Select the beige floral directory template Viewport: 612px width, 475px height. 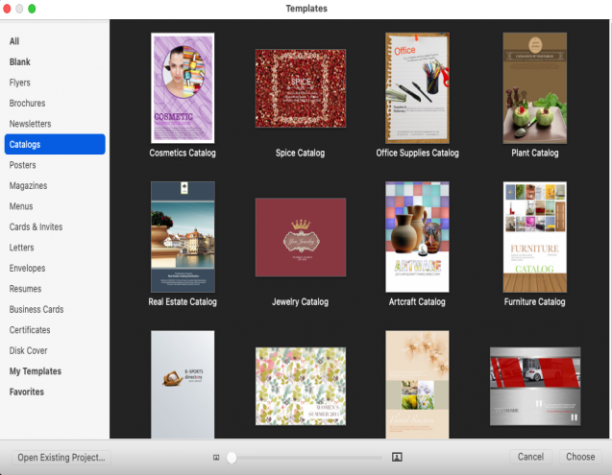pyautogui.click(x=417, y=384)
